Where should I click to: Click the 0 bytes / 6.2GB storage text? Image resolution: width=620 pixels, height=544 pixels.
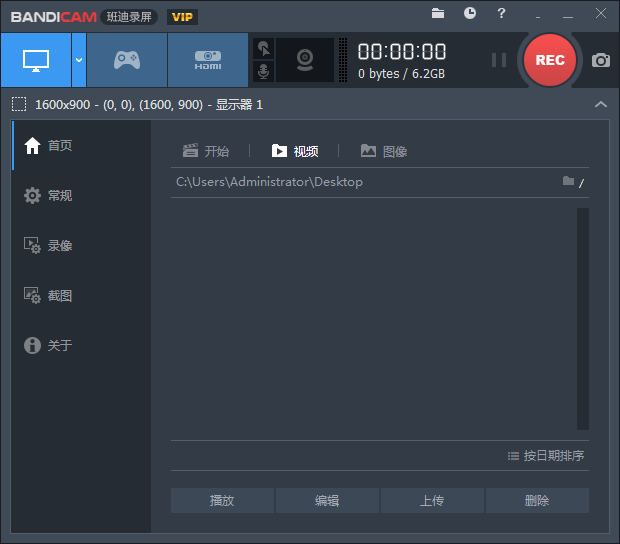point(401,74)
